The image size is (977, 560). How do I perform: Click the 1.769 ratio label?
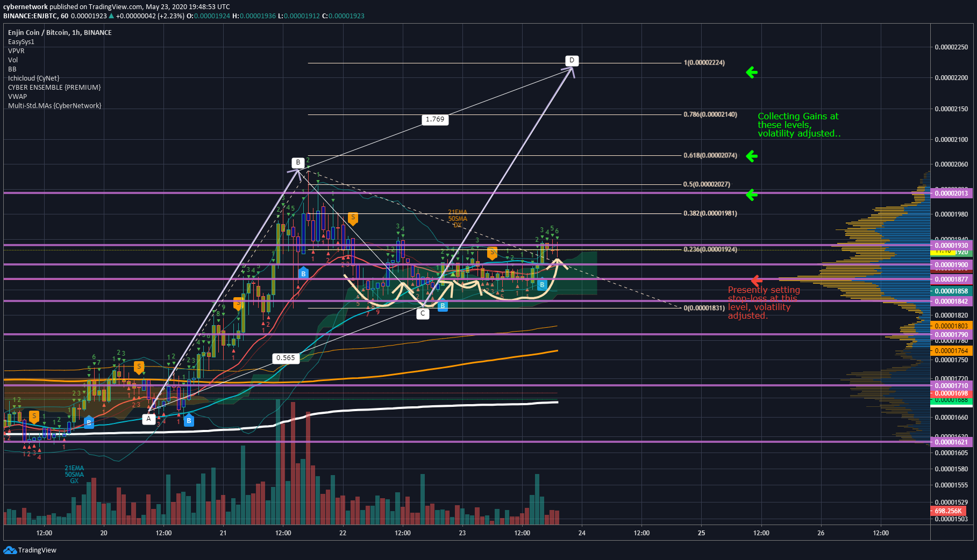435,119
